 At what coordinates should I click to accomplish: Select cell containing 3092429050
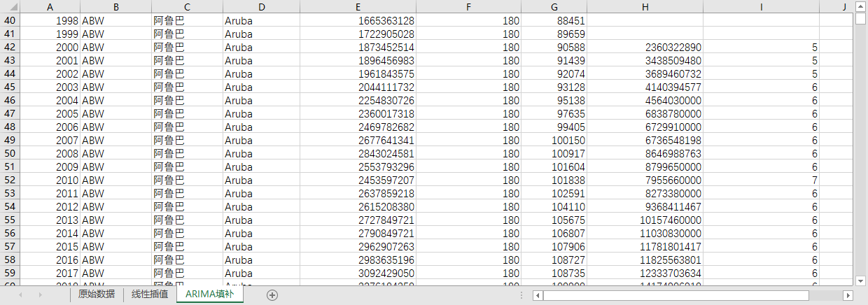pos(358,274)
